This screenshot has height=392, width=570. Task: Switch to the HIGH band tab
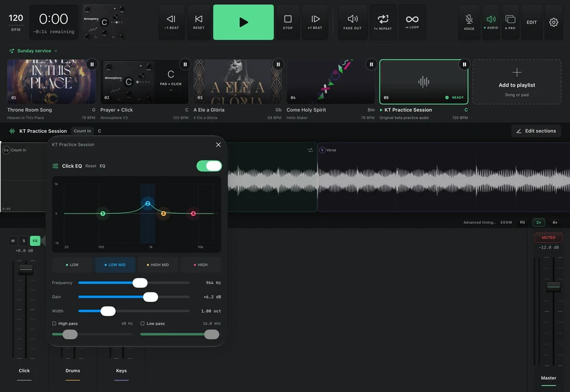tap(200, 265)
